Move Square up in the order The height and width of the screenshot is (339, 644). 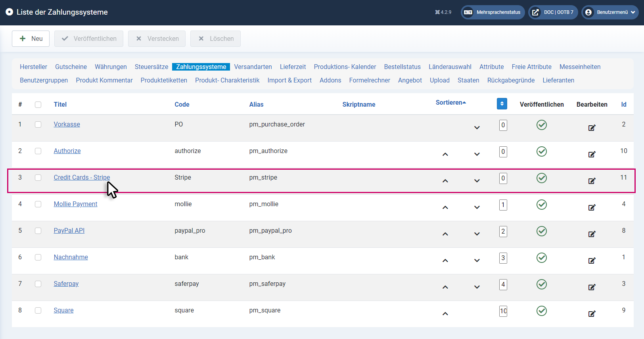click(445, 314)
